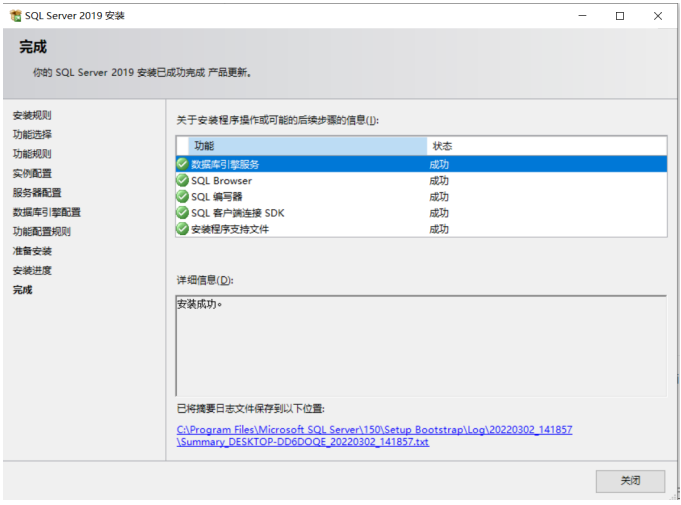Click the success icon next to SQL Browser
681x505 pixels.
pos(182,180)
